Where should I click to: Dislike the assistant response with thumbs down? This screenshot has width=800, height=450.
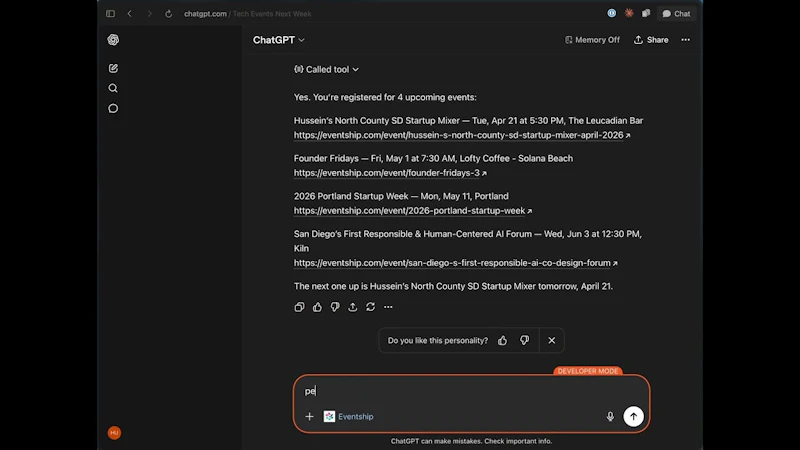[x=335, y=307]
